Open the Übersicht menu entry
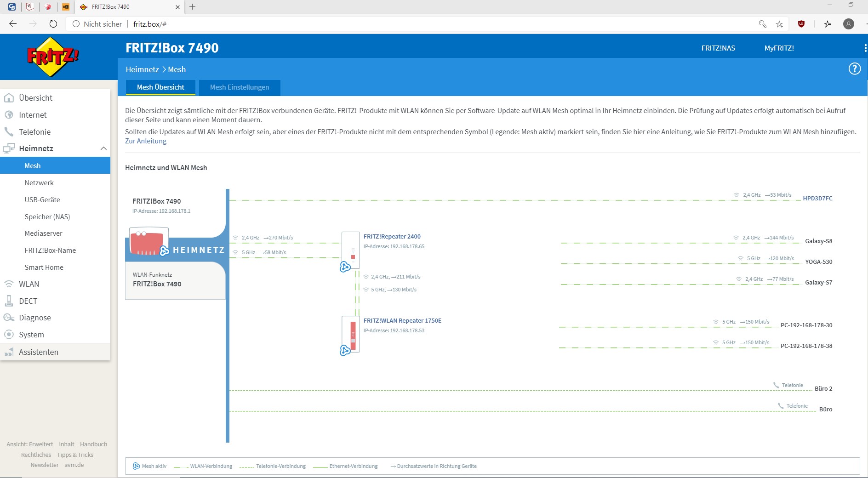This screenshot has height=478, width=868. (55, 98)
